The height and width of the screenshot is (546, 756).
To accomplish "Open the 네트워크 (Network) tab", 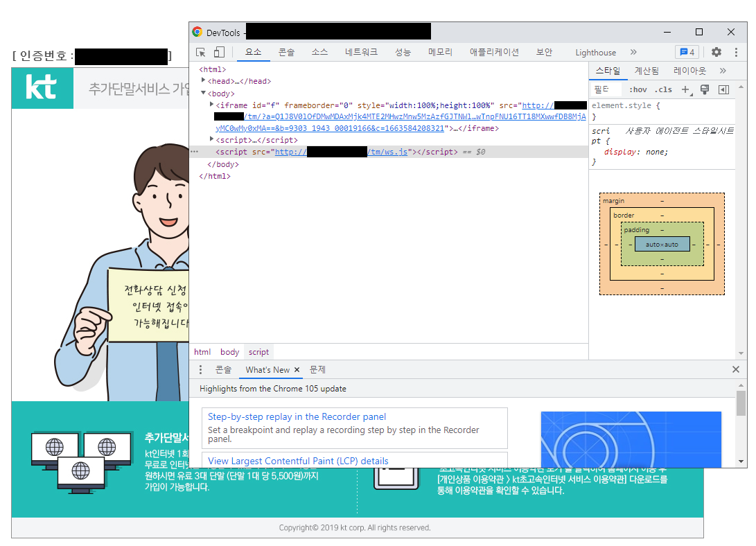I will tap(361, 52).
